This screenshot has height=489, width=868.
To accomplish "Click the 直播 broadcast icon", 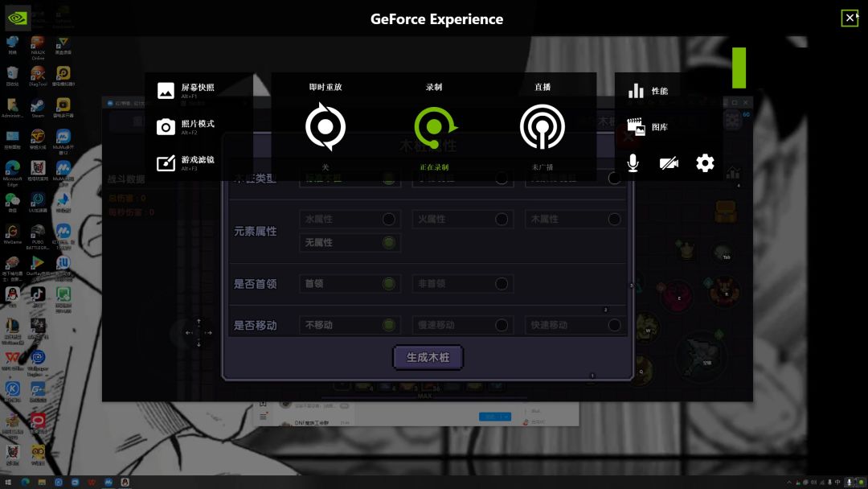I will click(542, 127).
